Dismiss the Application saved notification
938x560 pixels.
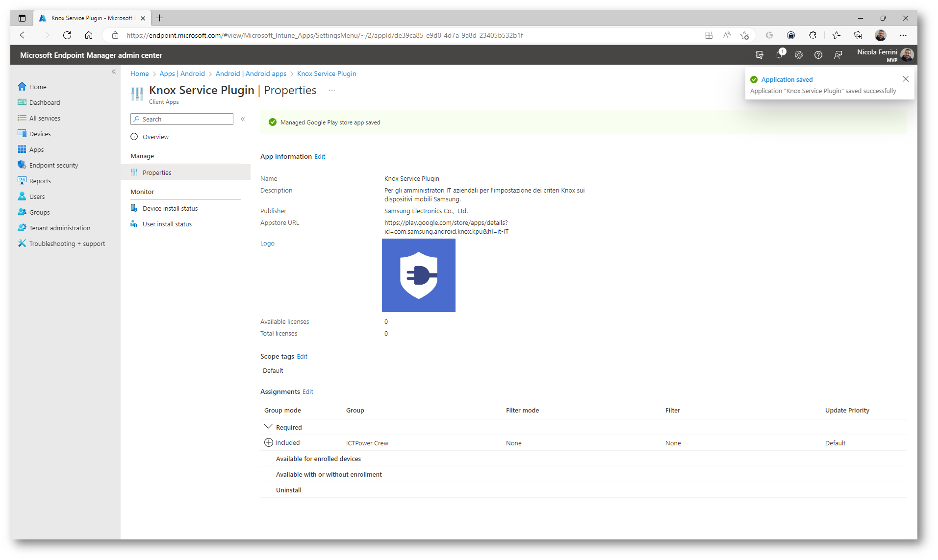tap(905, 79)
